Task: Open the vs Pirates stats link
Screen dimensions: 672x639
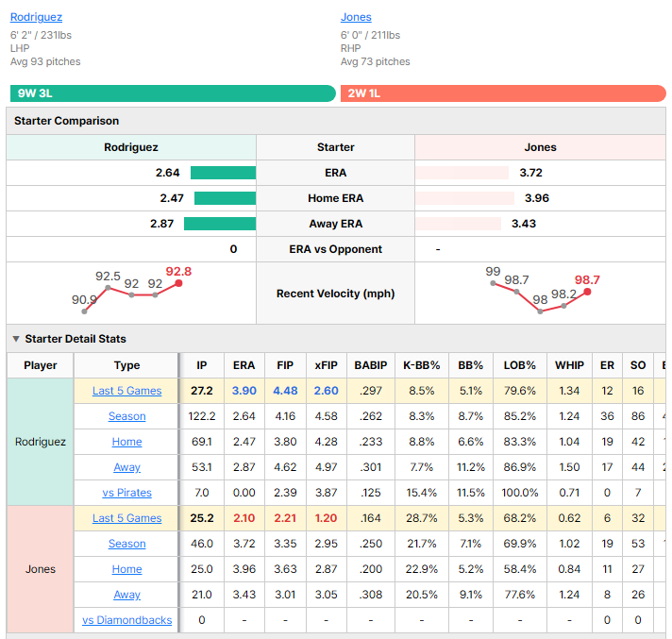Action: [x=126, y=493]
